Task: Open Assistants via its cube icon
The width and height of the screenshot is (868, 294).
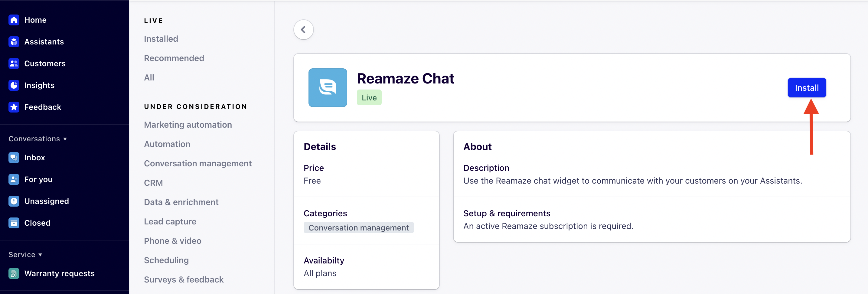Action: click(14, 42)
